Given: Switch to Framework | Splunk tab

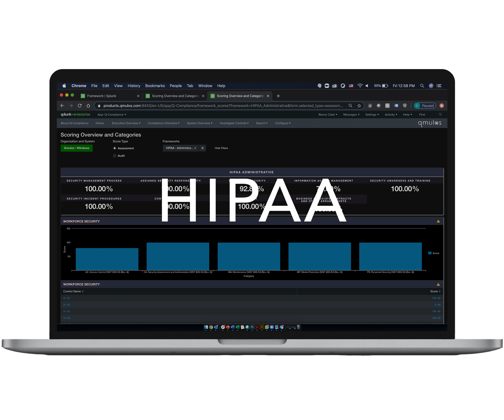Looking at the screenshot, I should tap(102, 96).
